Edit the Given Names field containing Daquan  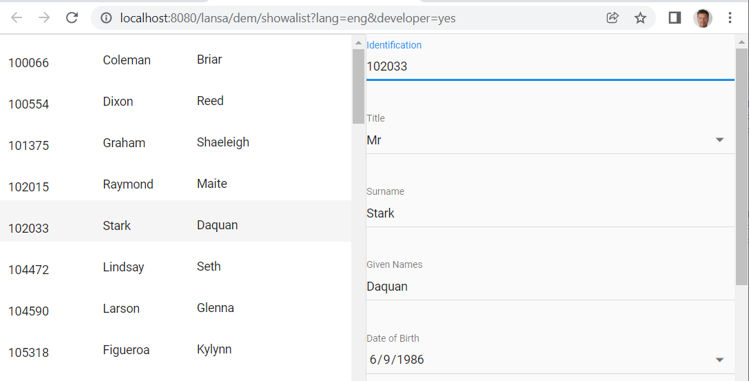[x=550, y=287]
